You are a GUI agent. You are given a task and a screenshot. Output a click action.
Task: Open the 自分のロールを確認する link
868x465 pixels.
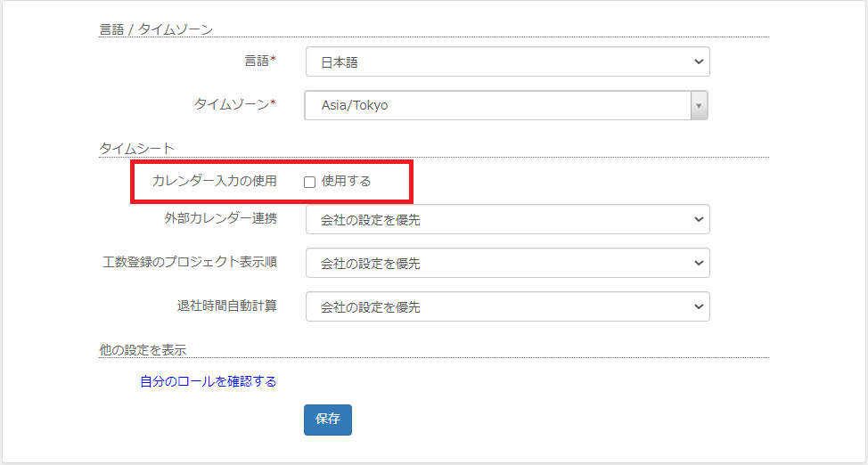[209, 381]
